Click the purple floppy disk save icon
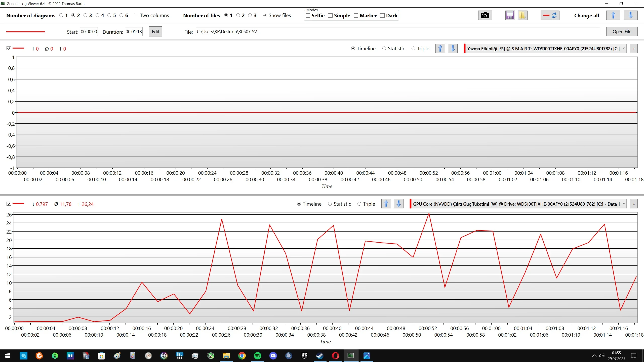 (510, 16)
